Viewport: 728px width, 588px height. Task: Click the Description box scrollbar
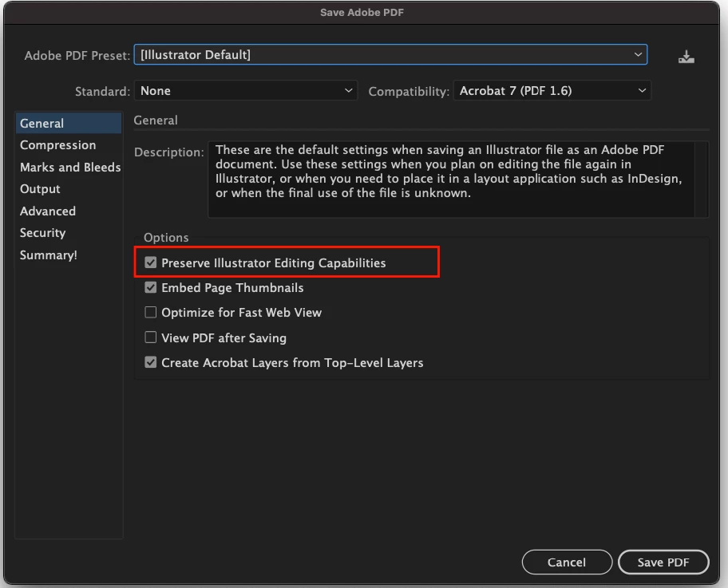[702, 180]
